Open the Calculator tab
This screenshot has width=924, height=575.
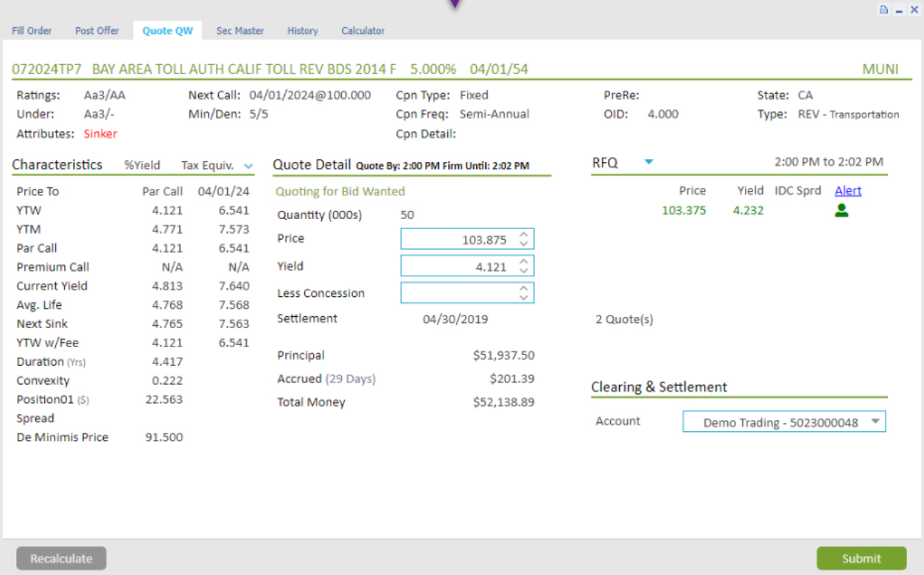click(x=363, y=31)
